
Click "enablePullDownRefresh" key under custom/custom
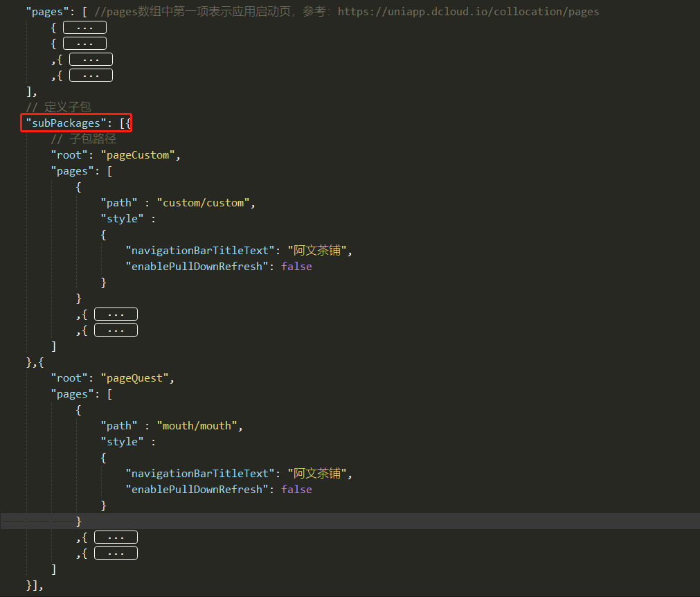pos(197,267)
